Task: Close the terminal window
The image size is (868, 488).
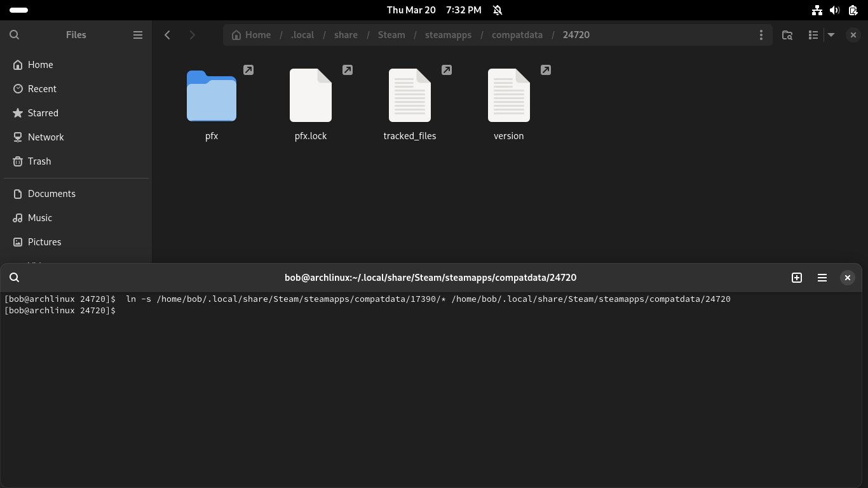Action: click(848, 278)
